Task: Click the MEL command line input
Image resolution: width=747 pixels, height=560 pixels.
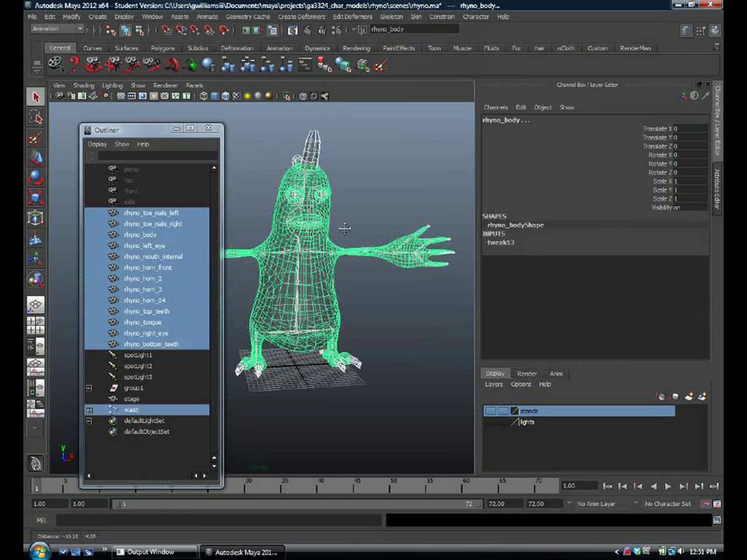Action: (x=218, y=520)
